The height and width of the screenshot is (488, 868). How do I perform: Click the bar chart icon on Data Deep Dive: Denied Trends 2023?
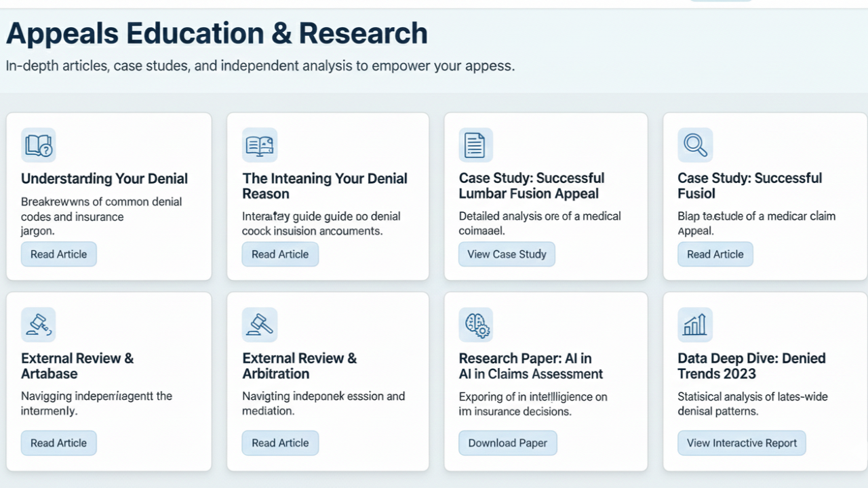(x=695, y=324)
